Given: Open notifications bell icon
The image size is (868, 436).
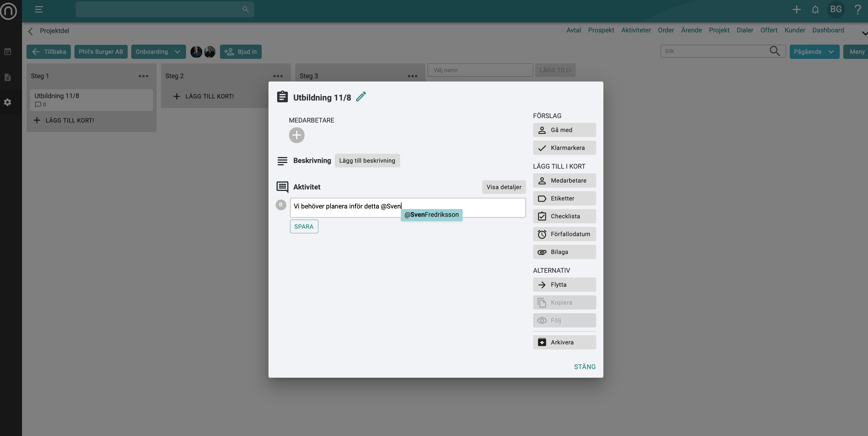Looking at the screenshot, I should click(x=815, y=10).
